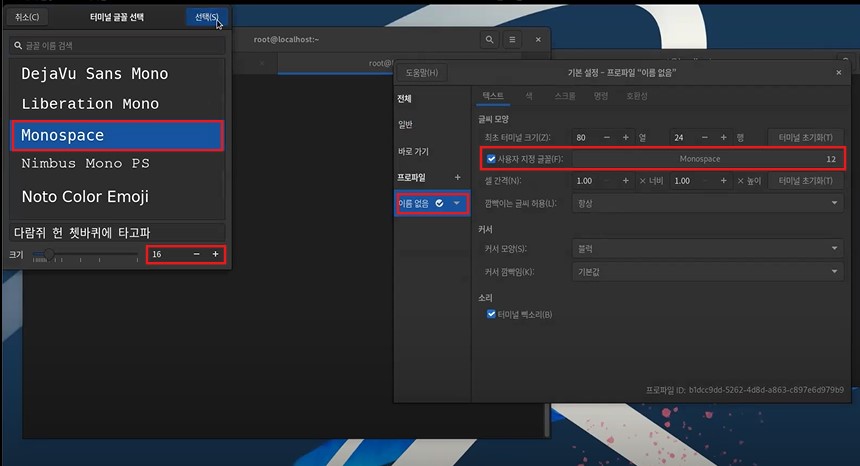Switch to the 호환성 tab

(x=637, y=96)
